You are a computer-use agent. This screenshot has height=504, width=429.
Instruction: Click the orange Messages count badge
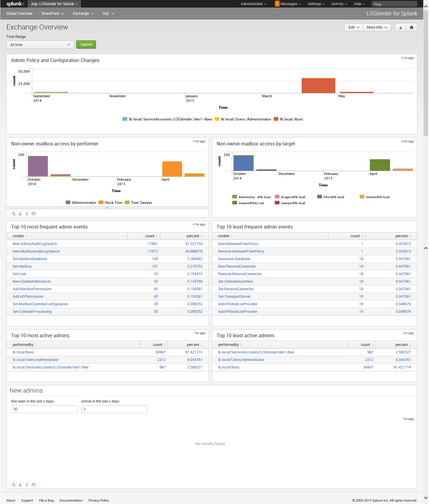pos(277,4)
